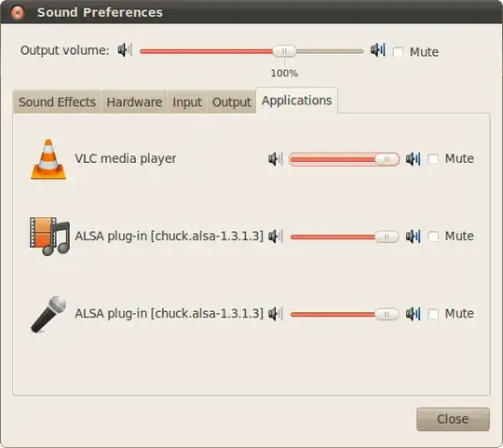Click the low-volume speaker icon in VLC row

(x=276, y=159)
